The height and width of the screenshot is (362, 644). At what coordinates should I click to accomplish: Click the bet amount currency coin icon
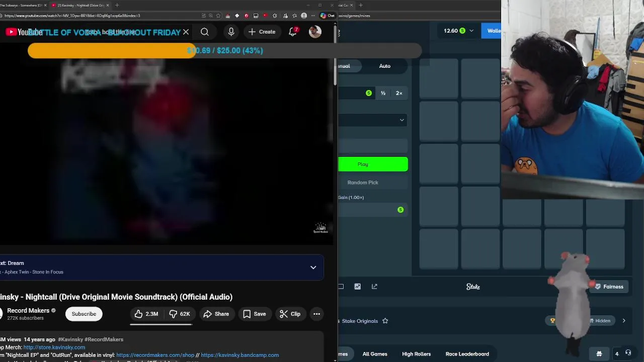(x=369, y=93)
